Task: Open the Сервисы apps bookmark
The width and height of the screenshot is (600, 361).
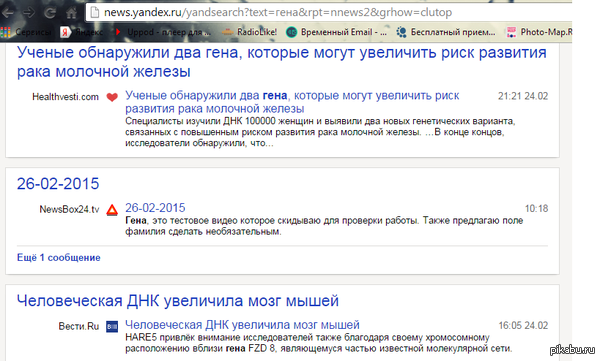Action: pyautogui.click(x=26, y=32)
